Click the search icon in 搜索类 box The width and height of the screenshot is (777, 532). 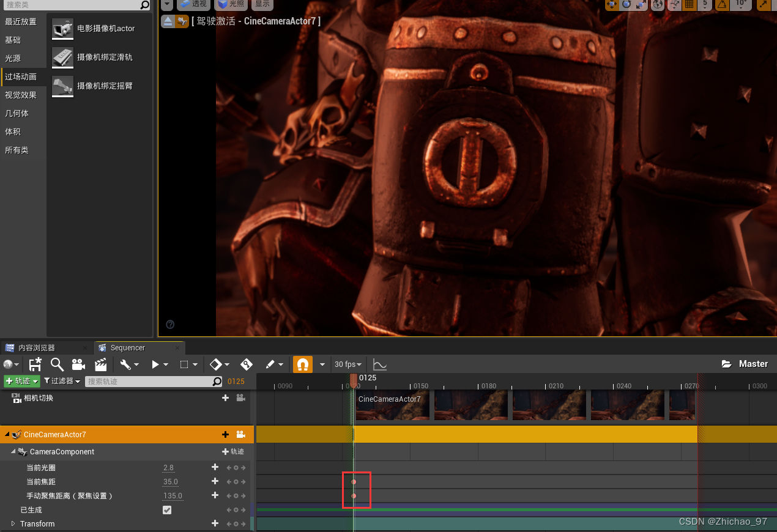tap(144, 5)
